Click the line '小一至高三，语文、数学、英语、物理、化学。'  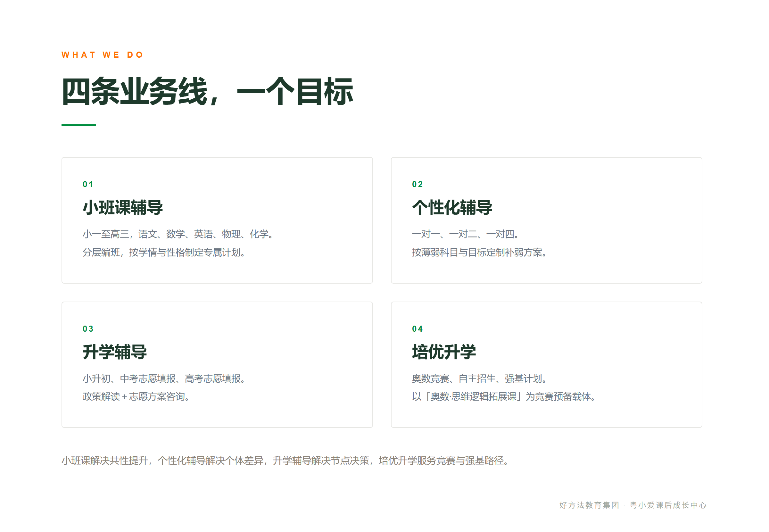pos(178,234)
